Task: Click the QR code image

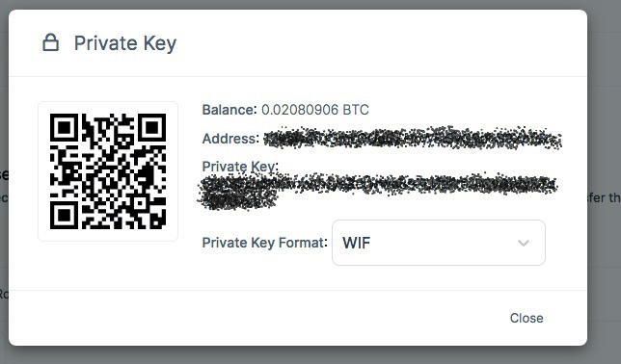Action: click(108, 171)
